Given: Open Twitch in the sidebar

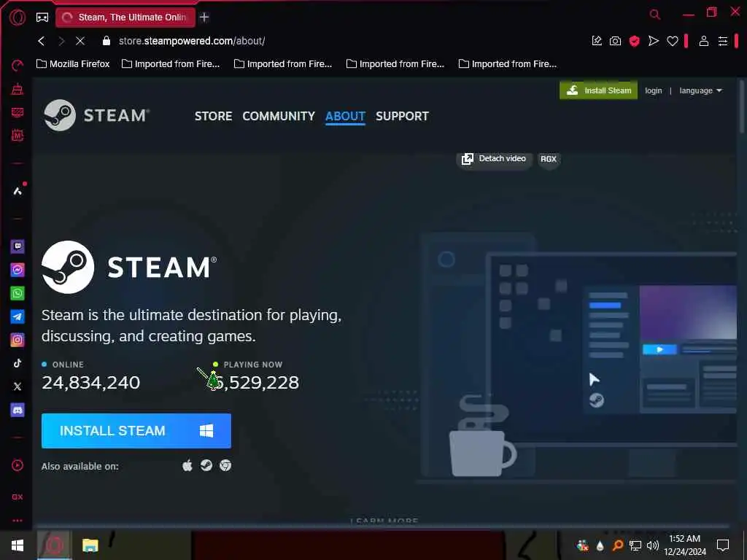Looking at the screenshot, I should [18, 246].
